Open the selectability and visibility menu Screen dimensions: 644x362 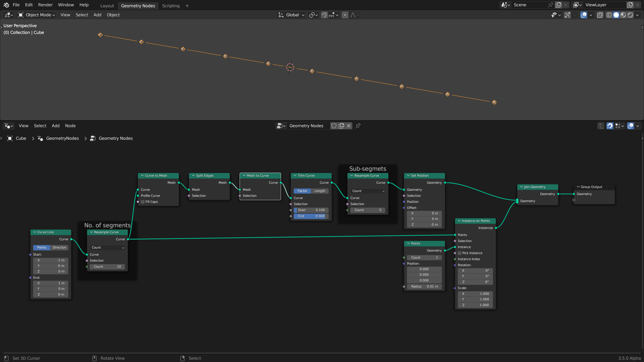(x=556, y=15)
